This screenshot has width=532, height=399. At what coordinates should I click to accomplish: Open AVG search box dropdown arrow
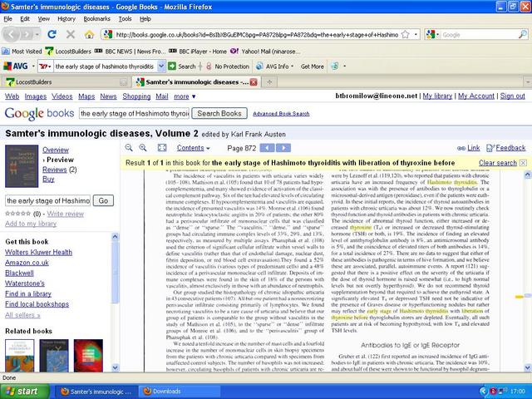click(x=161, y=66)
